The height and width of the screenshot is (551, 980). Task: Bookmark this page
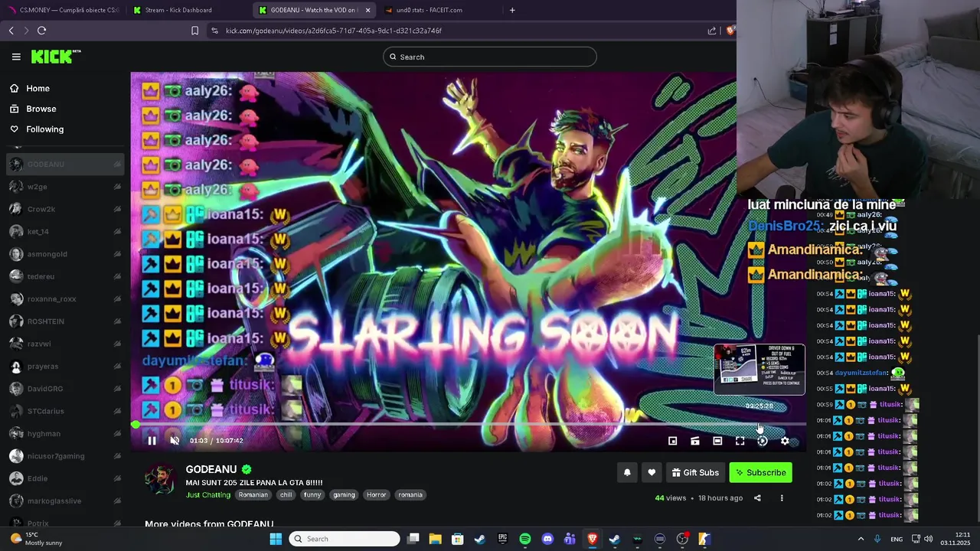[x=194, y=31]
